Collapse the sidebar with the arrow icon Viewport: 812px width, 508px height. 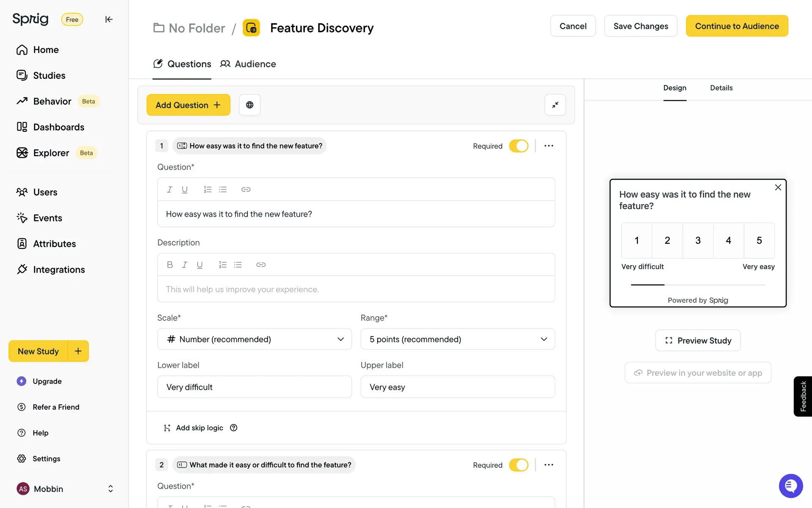[x=109, y=19]
